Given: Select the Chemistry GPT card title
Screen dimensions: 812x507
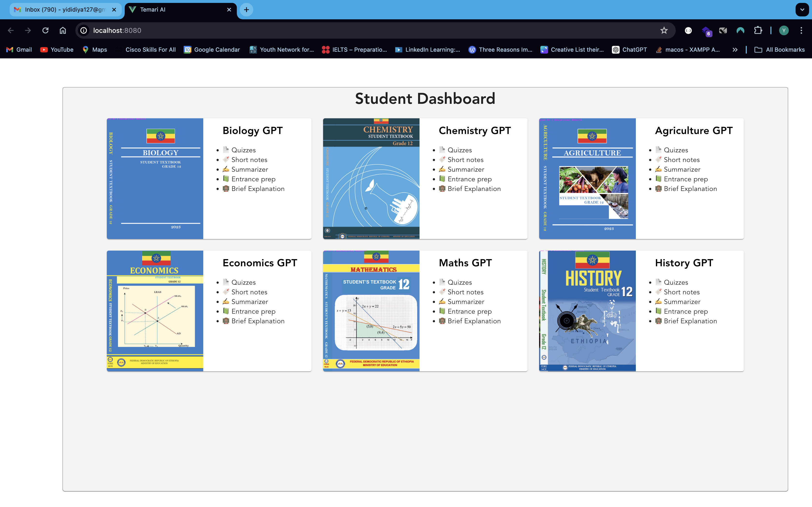Looking at the screenshot, I should click(474, 130).
